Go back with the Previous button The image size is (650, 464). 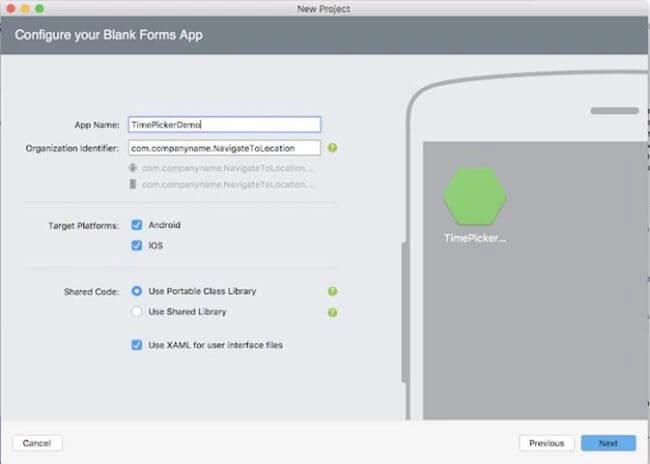(x=546, y=443)
